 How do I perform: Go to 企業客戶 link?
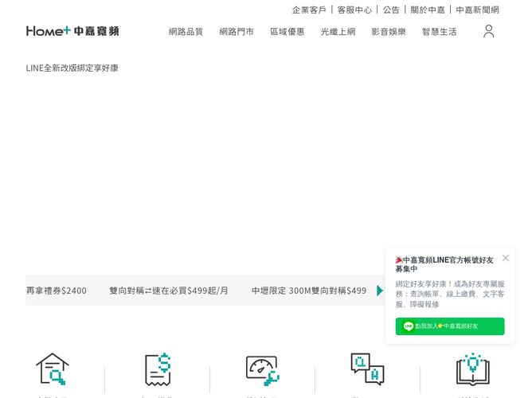(309, 10)
